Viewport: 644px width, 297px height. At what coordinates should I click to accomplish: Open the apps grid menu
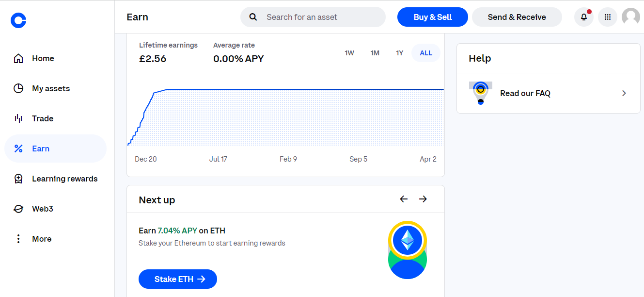pos(607,16)
